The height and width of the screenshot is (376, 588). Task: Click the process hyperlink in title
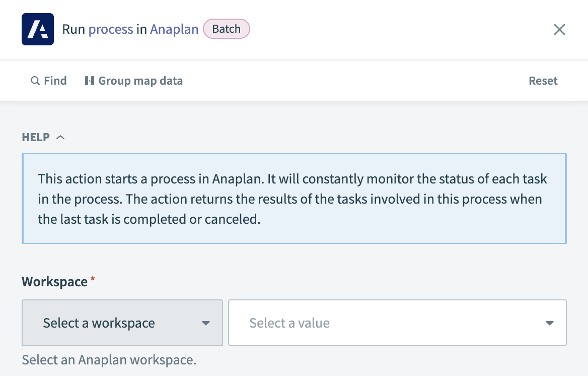(x=110, y=29)
